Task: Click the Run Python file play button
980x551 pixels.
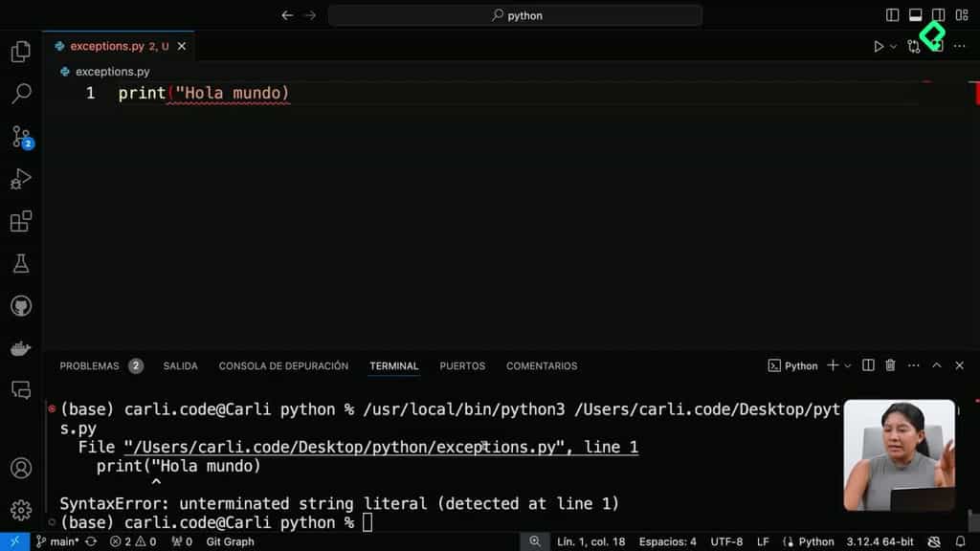Action: (x=878, y=45)
